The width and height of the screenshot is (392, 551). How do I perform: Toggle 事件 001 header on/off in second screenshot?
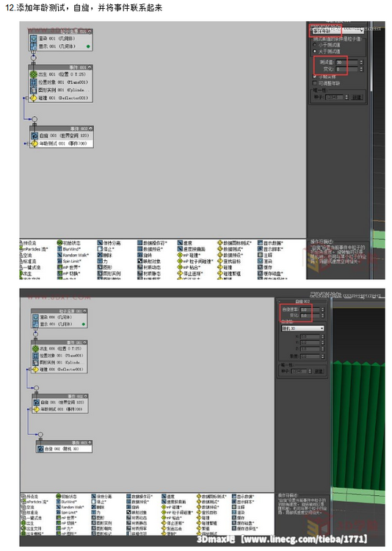(84, 342)
